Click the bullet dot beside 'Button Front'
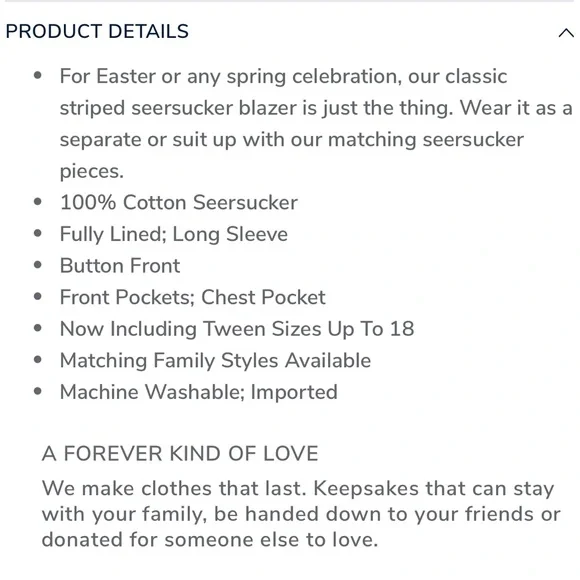 [37, 265]
